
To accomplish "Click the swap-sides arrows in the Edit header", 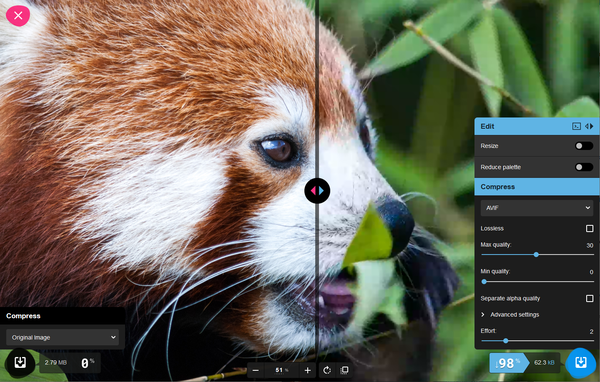I will 589,126.
